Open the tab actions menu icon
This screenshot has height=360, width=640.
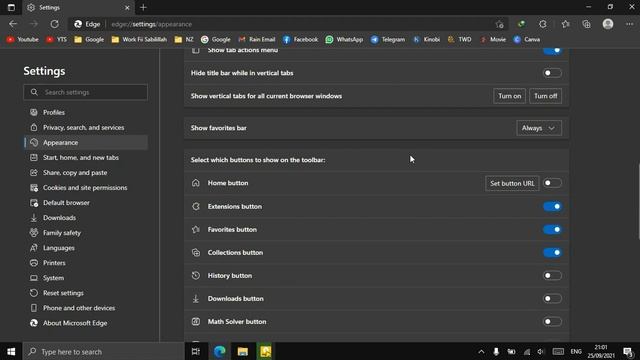[11, 7]
